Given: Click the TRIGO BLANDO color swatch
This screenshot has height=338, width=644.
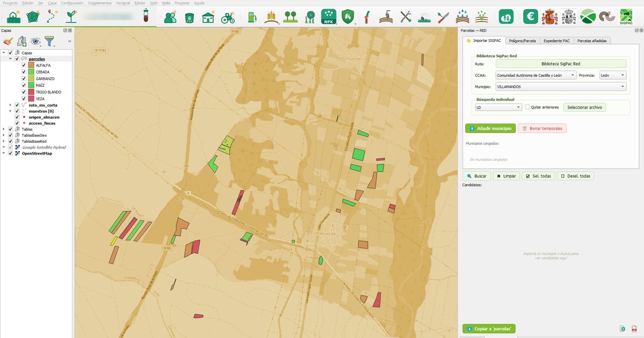Looking at the screenshot, I should pyautogui.click(x=31, y=92).
